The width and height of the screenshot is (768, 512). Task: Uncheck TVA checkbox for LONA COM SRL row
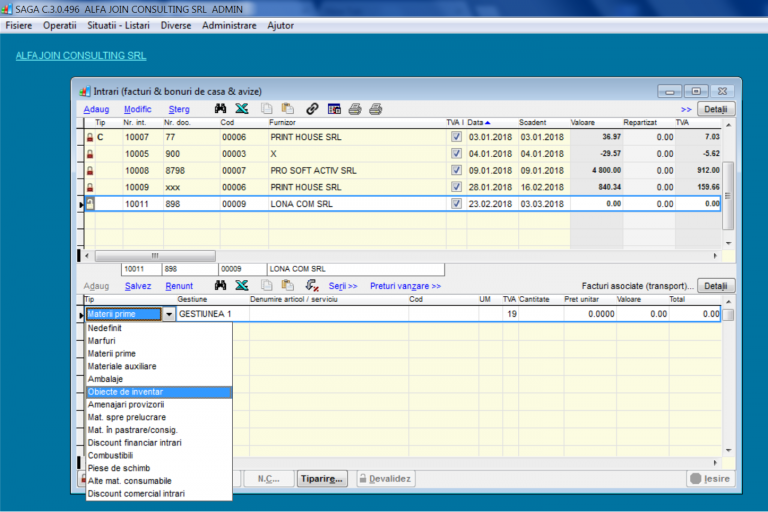pos(456,204)
